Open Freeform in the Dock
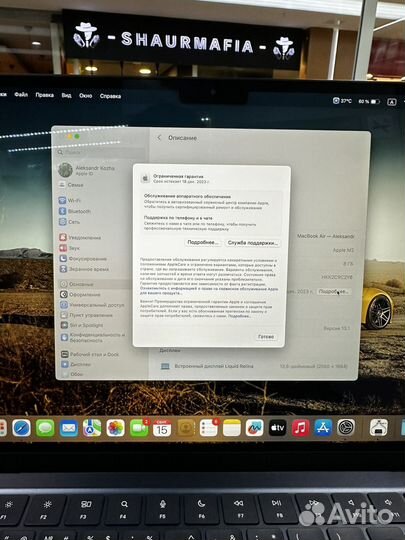Screen dimensions: 405x540 click(255, 428)
